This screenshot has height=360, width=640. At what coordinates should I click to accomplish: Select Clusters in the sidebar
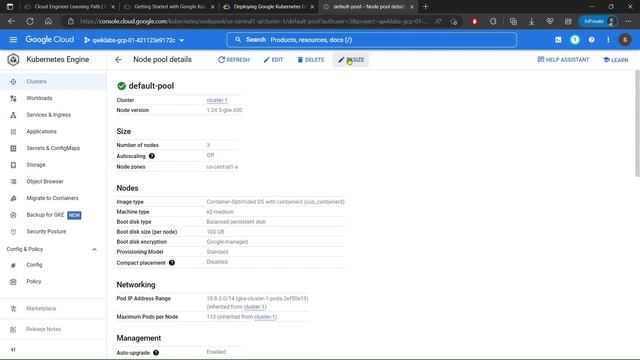click(53, 82)
